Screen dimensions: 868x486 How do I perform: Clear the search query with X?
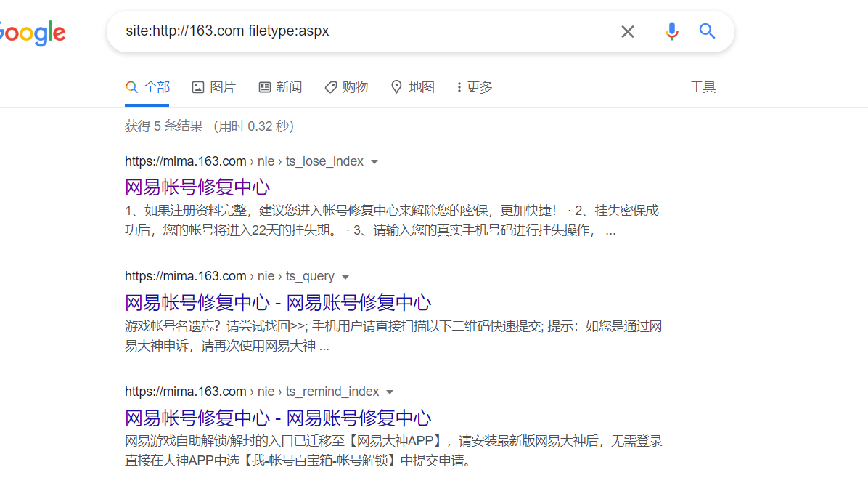coord(627,31)
